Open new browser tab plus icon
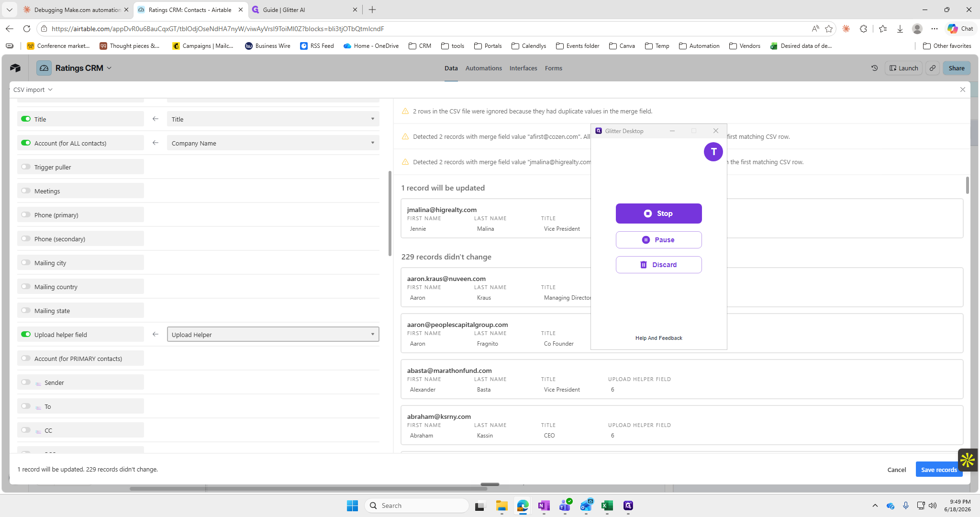The image size is (980, 517). (x=372, y=10)
